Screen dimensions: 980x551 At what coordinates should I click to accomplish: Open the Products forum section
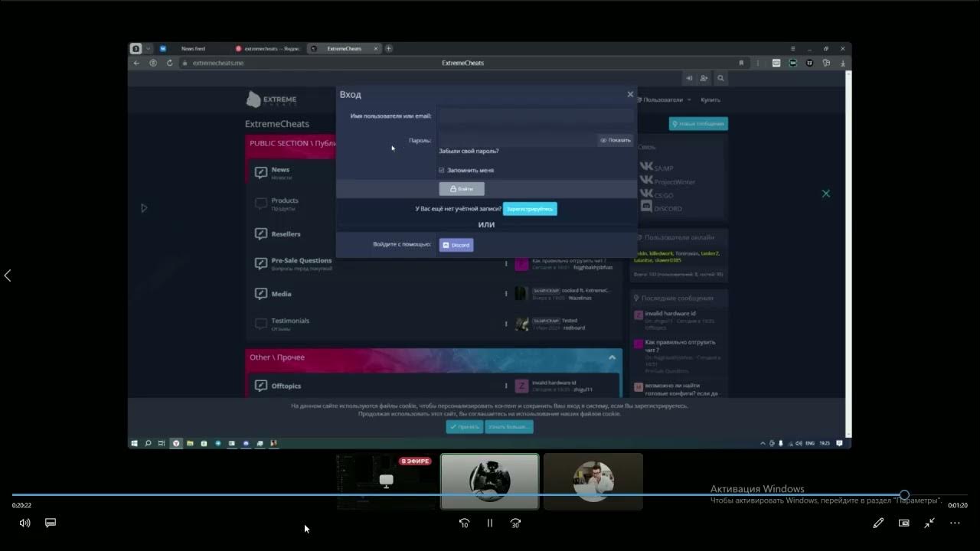click(285, 201)
